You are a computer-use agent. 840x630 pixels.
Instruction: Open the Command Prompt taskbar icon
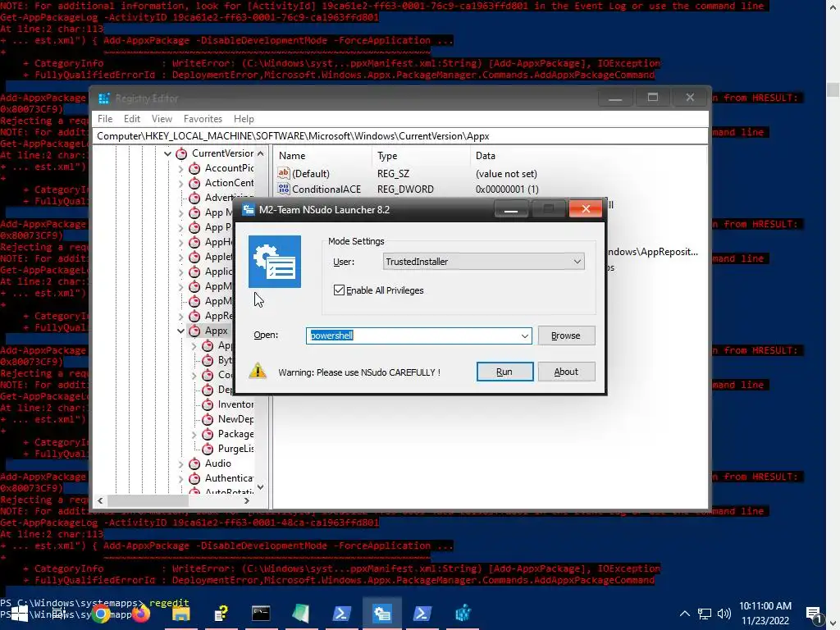[x=261, y=614]
